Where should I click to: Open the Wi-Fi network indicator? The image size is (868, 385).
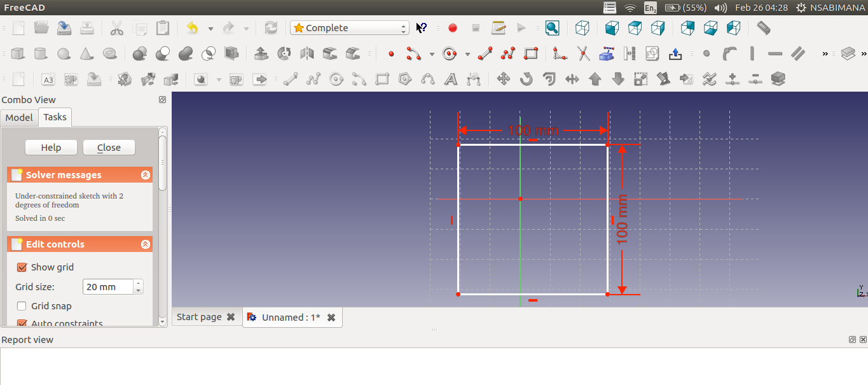click(630, 8)
